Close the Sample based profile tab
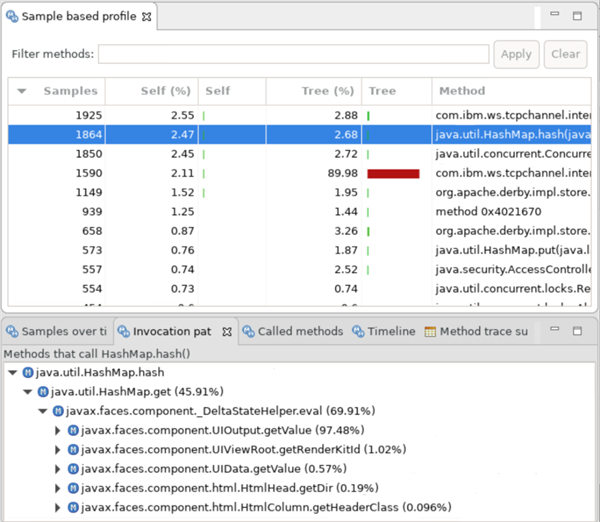Screen dimensions: 600x522 [147, 17]
